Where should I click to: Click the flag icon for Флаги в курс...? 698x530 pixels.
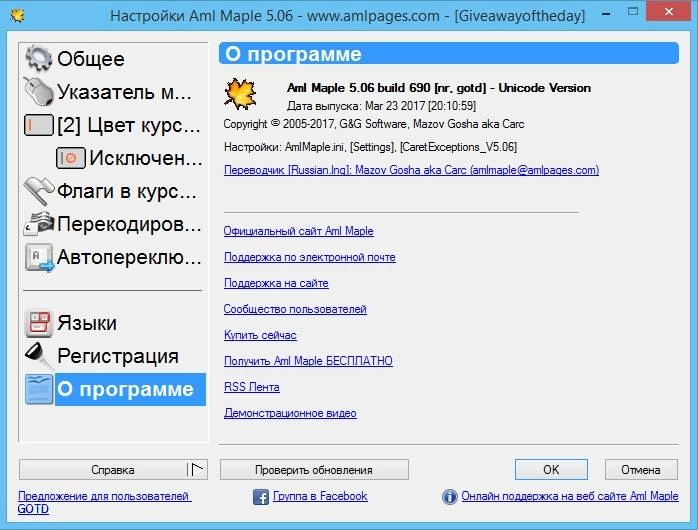click(x=39, y=191)
